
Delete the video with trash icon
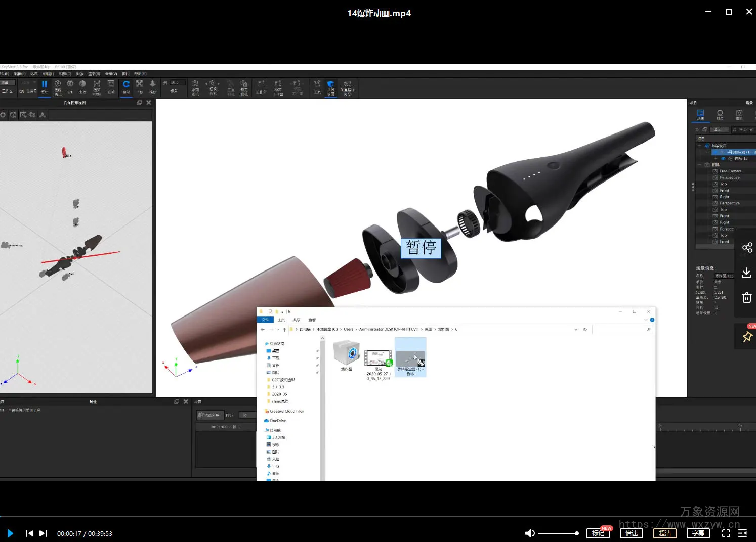(x=746, y=298)
